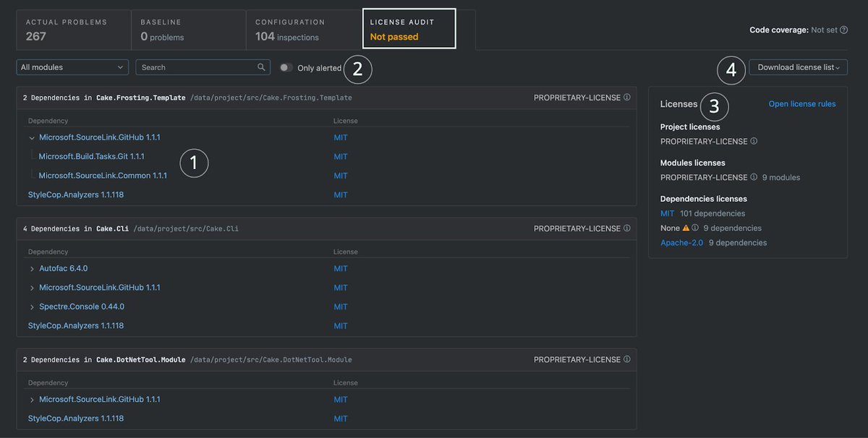Open the Microsoft.Build.Tasks.Git 1.1.1 link
The width and height of the screenshot is (868, 438).
click(92, 156)
